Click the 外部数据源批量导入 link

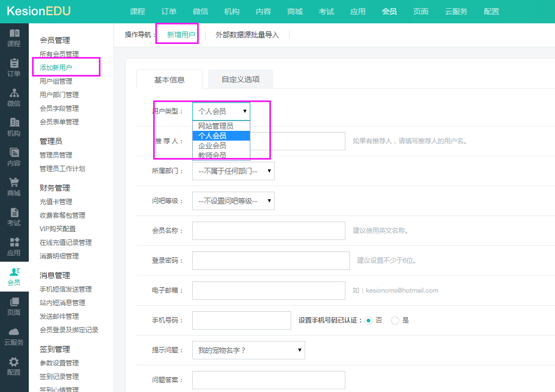click(x=247, y=35)
